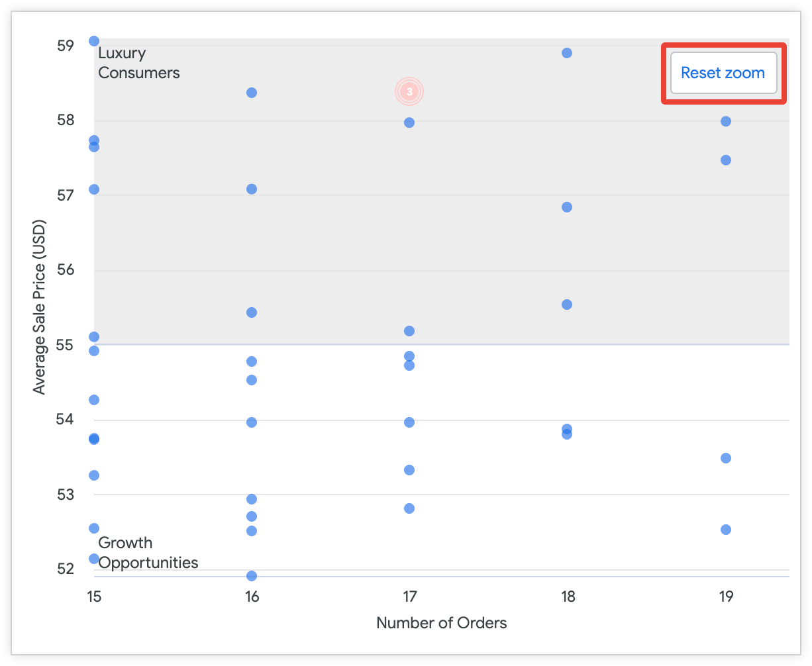Click the Number of Orders axis title
Screen dimensions: 812x666
pyautogui.click(x=442, y=623)
